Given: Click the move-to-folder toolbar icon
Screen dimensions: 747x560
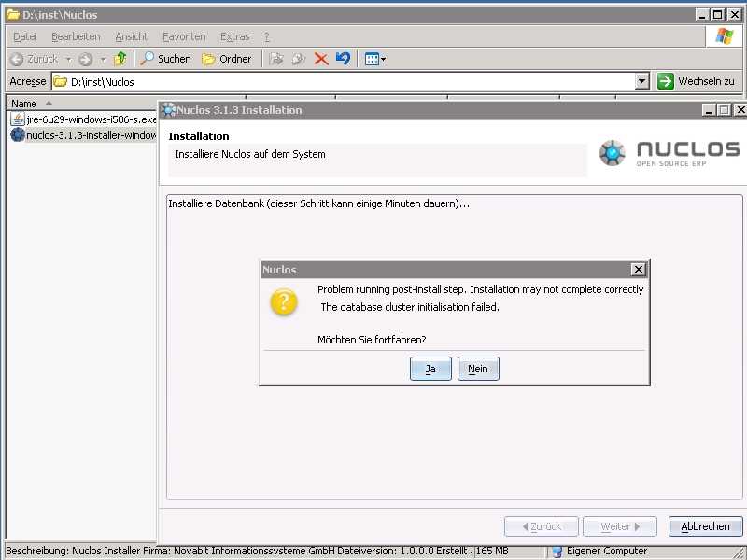Looking at the screenshot, I should (276, 59).
